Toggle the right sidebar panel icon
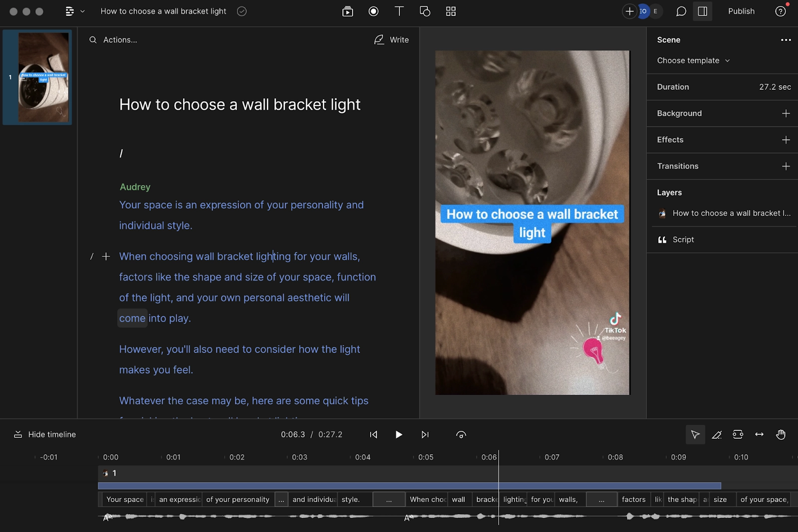Screen dimensions: 798x532 [702, 11]
